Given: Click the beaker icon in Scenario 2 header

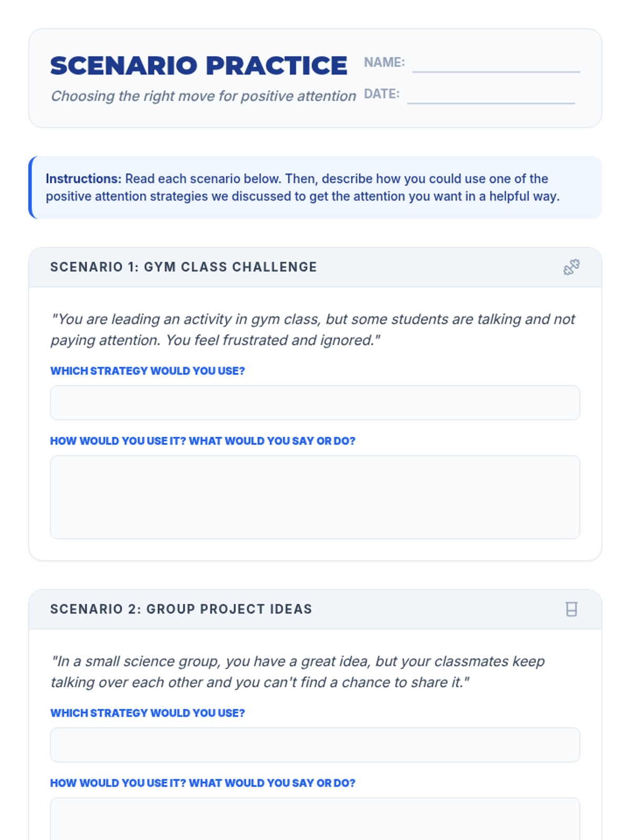Looking at the screenshot, I should [x=571, y=609].
